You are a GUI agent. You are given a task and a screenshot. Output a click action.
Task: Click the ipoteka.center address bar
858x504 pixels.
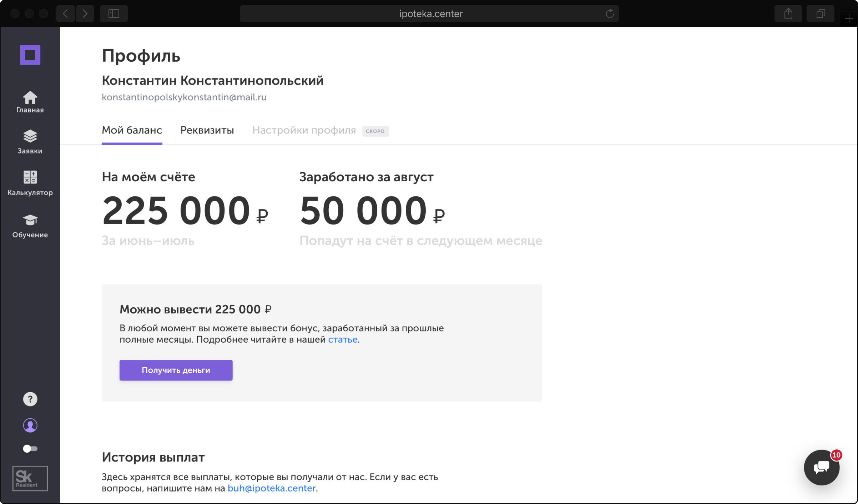[x=429, y=14]
